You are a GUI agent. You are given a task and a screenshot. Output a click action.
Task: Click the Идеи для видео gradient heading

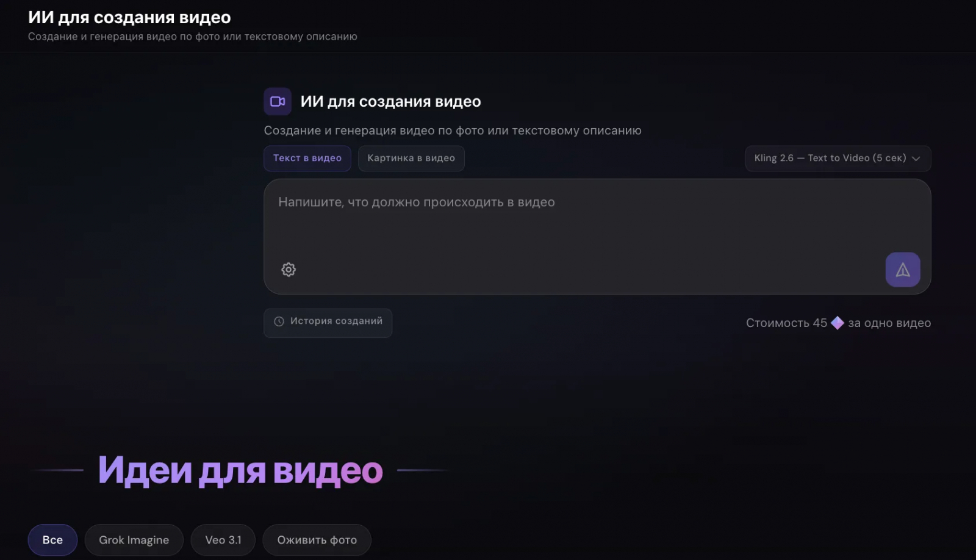240,470
